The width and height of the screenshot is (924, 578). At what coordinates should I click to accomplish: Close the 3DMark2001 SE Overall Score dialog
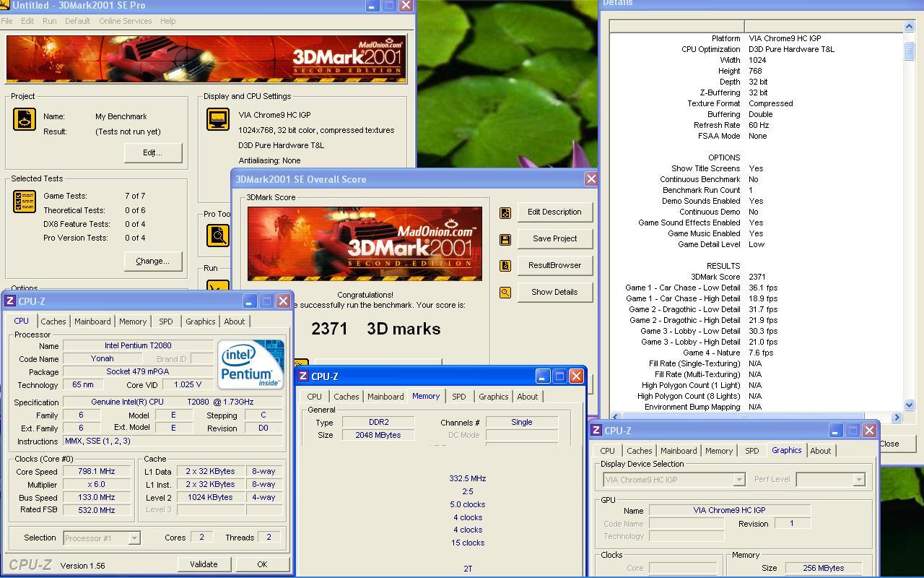pos(591,179)
